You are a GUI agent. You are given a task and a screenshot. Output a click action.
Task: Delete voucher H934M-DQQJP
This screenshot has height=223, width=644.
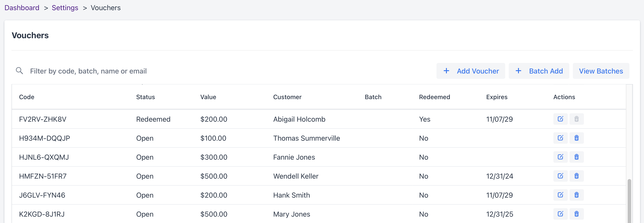pyautogui.click(x=577, y=138)
